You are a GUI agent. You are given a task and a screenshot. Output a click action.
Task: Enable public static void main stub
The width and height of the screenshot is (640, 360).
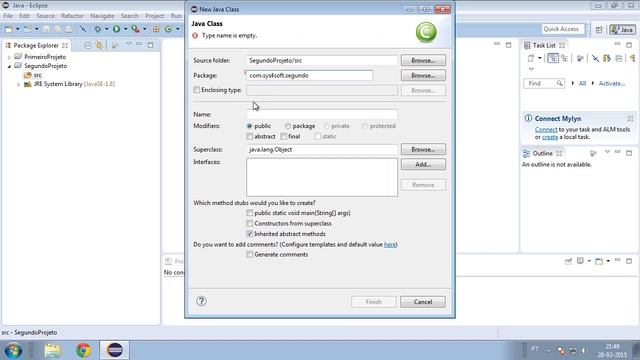click(x=250, y=213)
